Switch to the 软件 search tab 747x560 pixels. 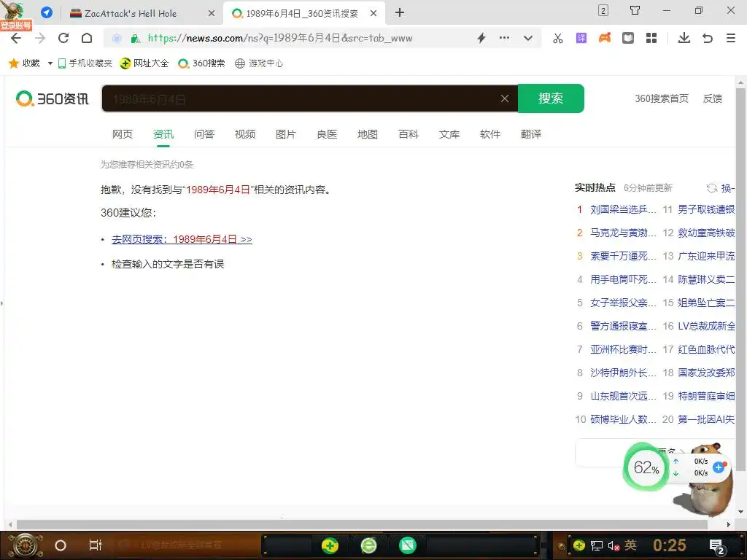tap(490, 134)
